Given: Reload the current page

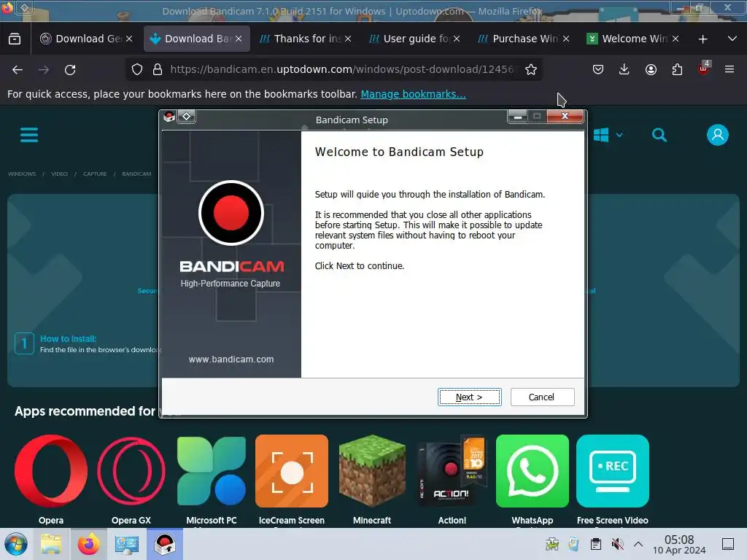Looking at the screenshot, I should [x=70, y=69].
